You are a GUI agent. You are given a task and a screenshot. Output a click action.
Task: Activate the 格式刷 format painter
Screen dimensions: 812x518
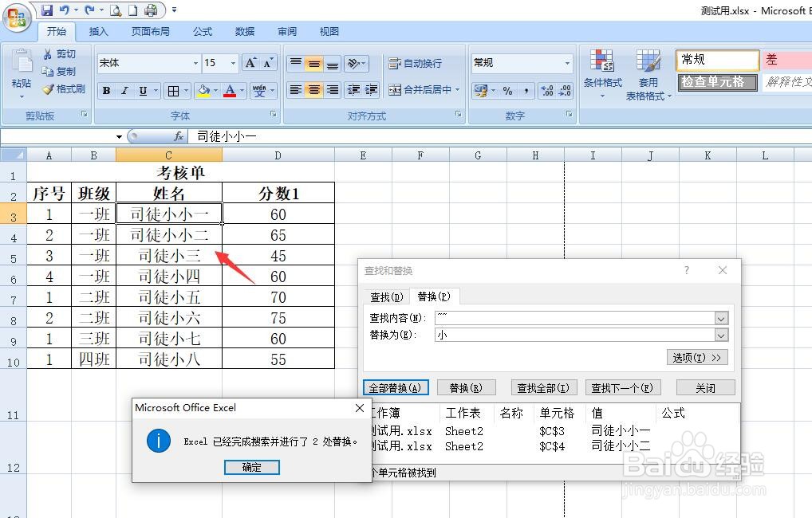[65, 89]
